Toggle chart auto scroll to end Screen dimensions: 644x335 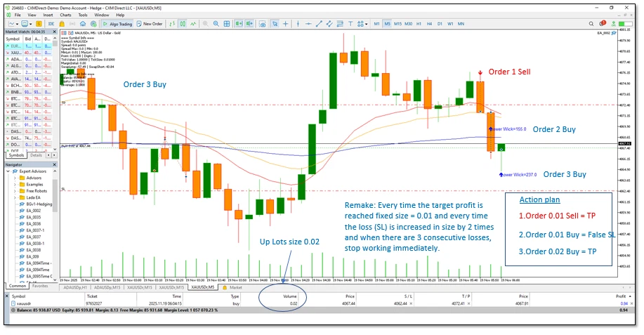point(238,24)
